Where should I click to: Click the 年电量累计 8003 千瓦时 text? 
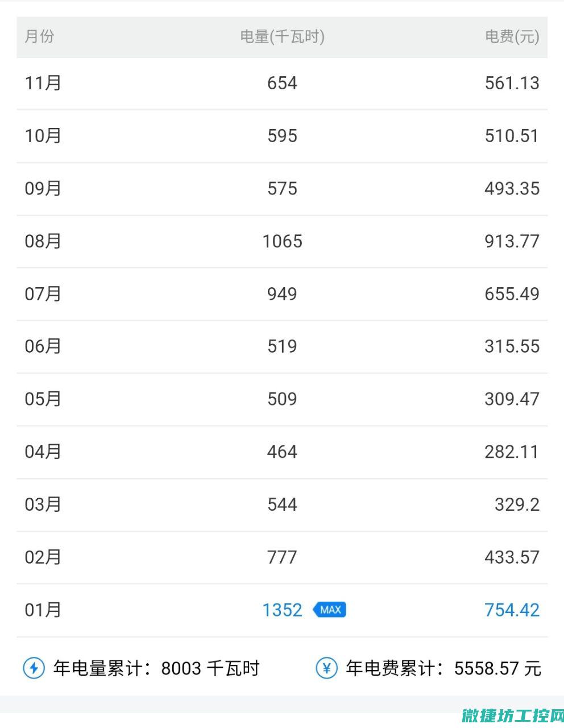156,668
